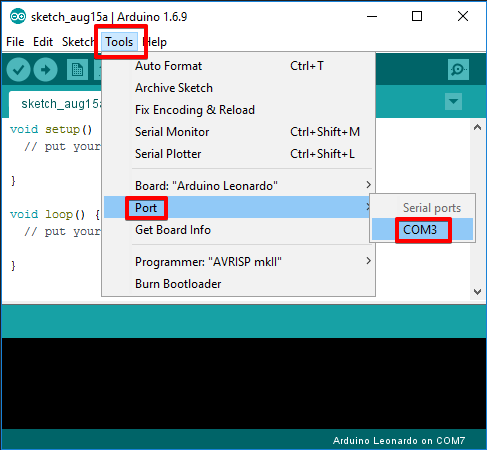The width and height of the screenshot is (487, 450).
Task: Open the Port submenu entry
Action: [238, 207]
